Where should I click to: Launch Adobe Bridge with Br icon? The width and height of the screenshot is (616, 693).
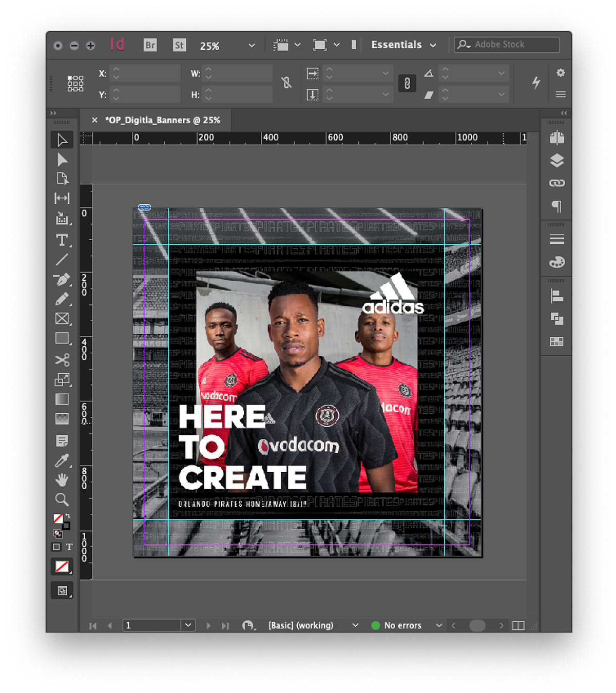150,45
